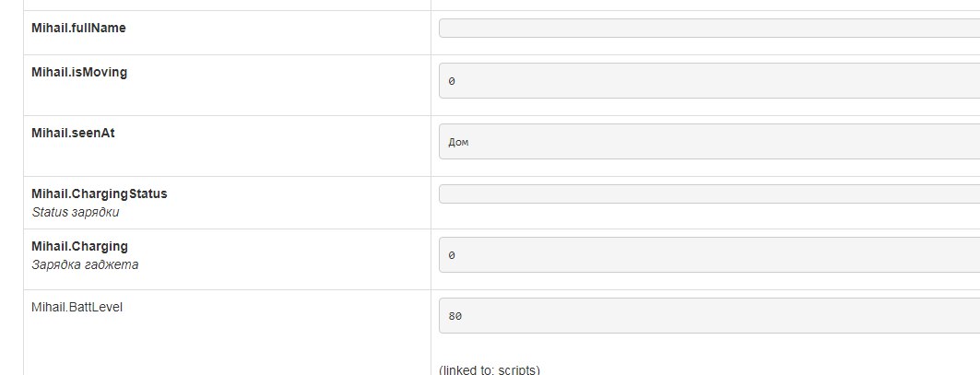Click into the Mihail.seenAt text field

708,142
